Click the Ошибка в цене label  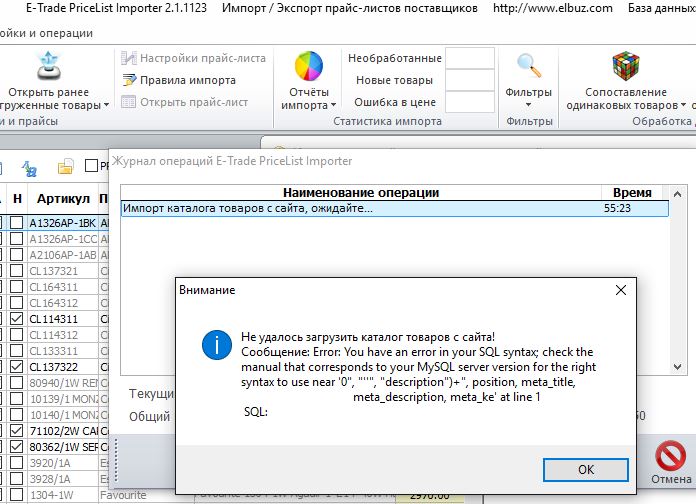tap(395, 102)
